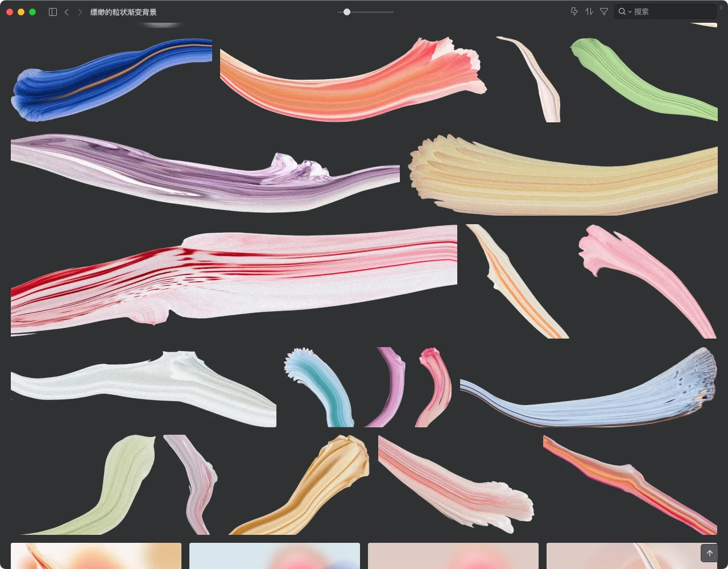Select the golden yellow brush stroke thumbnail
The image size is (728, 569).
pos(299,485)
